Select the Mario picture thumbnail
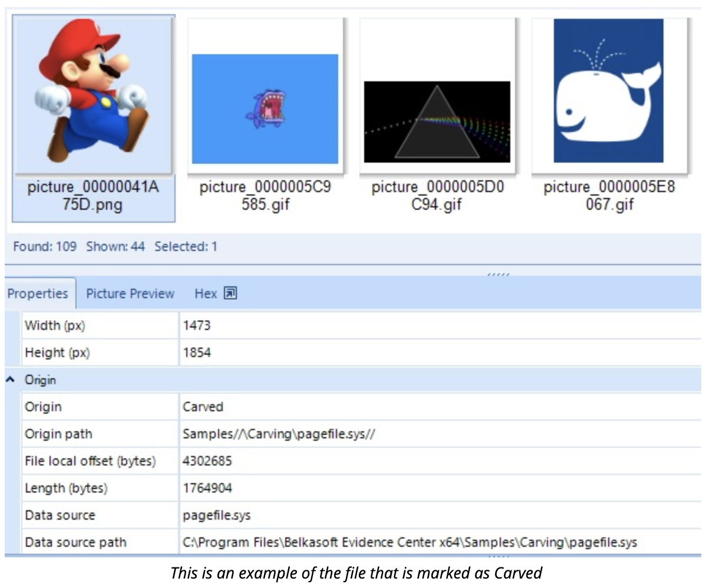Screen dimensions: 713x588 pos(93,95)
